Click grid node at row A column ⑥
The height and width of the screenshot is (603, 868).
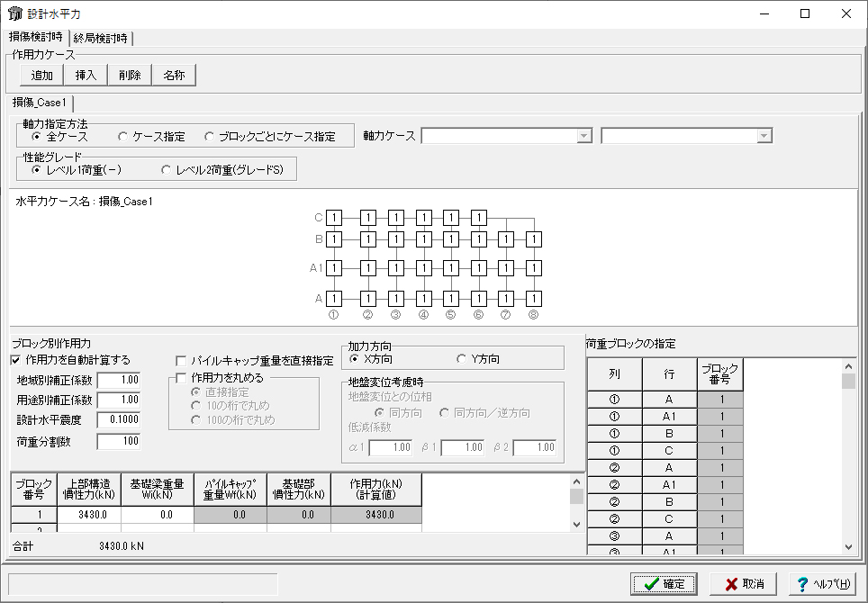[x=479, y=299]
